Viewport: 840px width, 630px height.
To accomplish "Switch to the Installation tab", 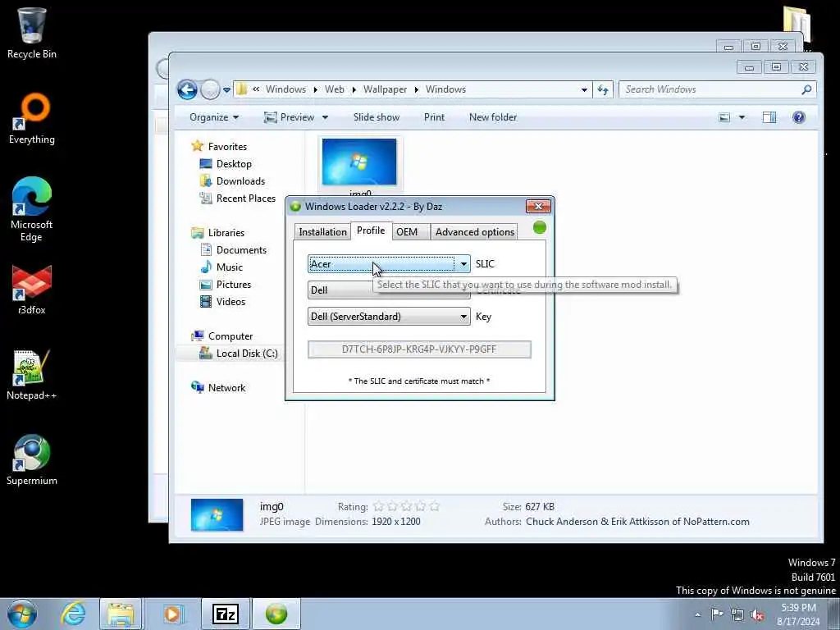I will (322, 232).
